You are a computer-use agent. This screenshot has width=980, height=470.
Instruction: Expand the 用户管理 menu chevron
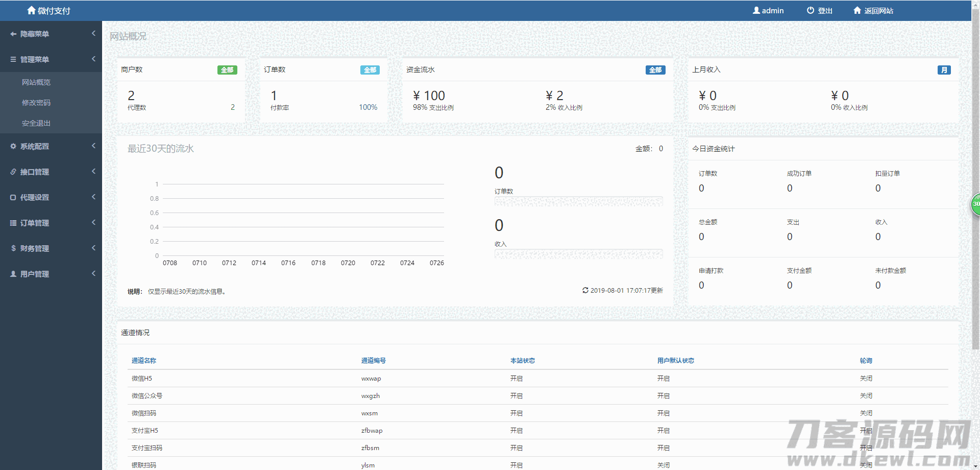pos(93,273)
